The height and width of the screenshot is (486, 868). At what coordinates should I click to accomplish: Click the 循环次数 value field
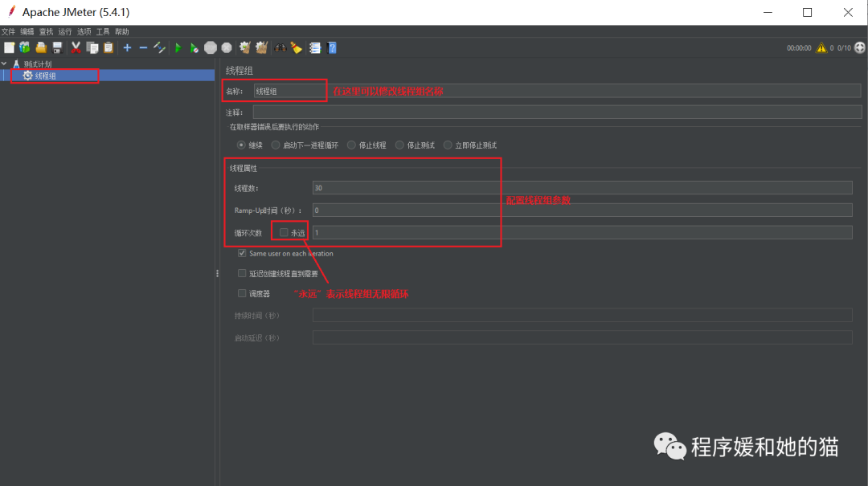click(583, 232)
